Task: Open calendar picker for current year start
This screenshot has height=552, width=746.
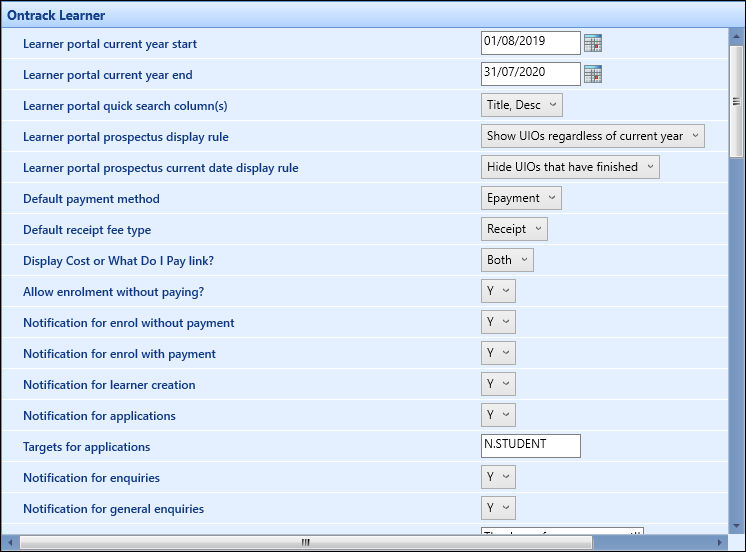Action: pyautogui.click(x=593, y=43)
